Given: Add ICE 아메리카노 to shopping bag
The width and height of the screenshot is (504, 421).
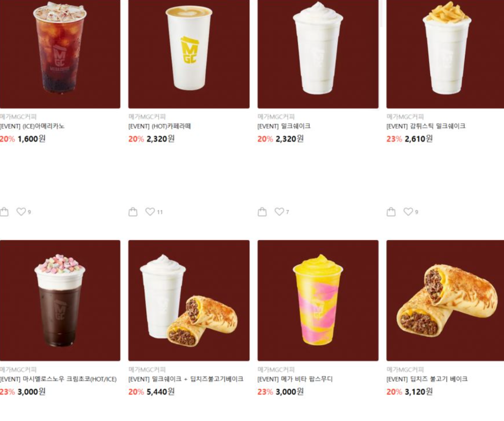Looking at the screenshot, I should [4, 212].
